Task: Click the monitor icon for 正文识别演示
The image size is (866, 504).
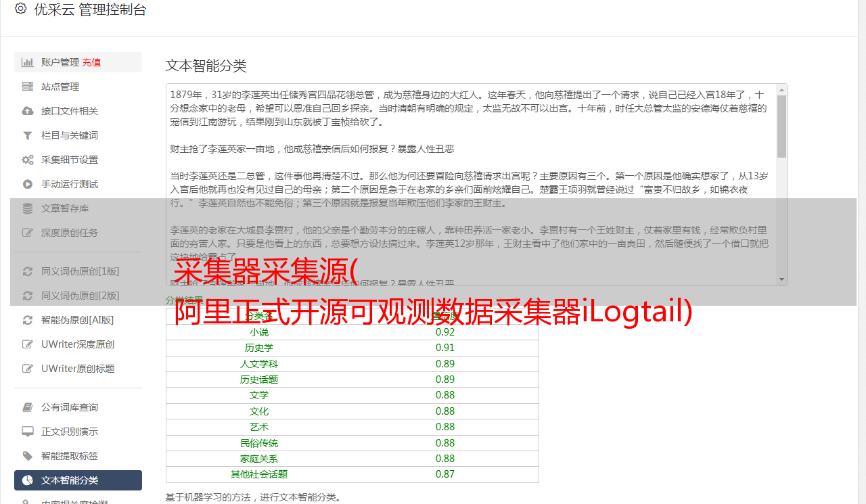Action: click(28, 432)
